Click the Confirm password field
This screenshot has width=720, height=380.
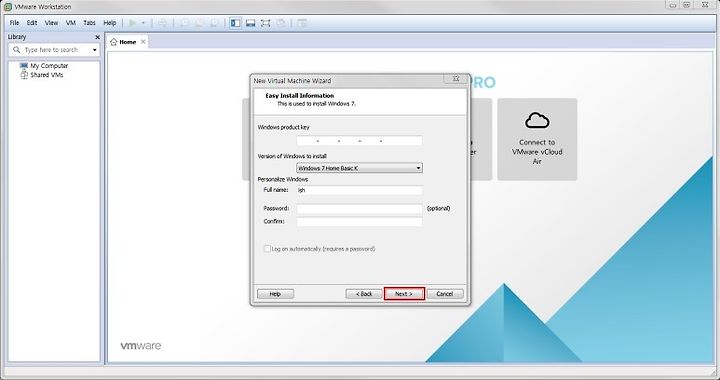(359, 222)
